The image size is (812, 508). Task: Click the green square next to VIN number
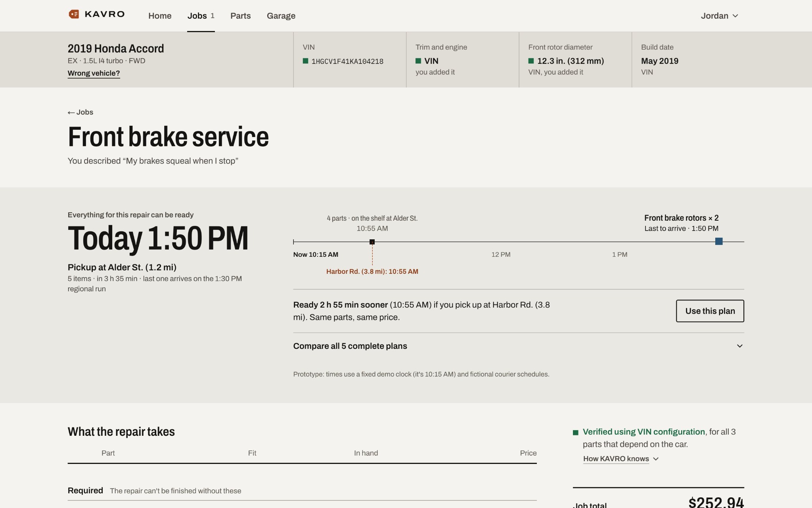pos(305,61)
